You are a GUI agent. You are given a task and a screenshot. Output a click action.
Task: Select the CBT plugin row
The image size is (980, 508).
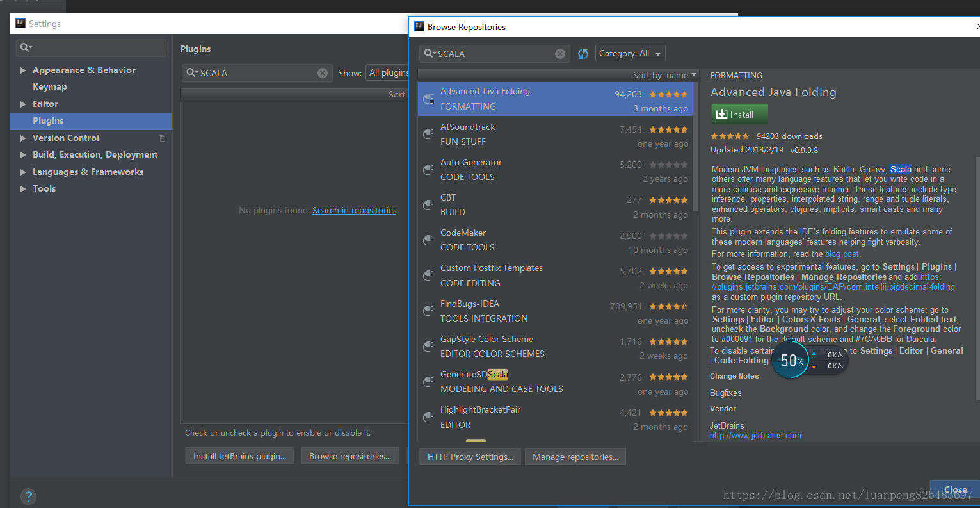[555, 205]
